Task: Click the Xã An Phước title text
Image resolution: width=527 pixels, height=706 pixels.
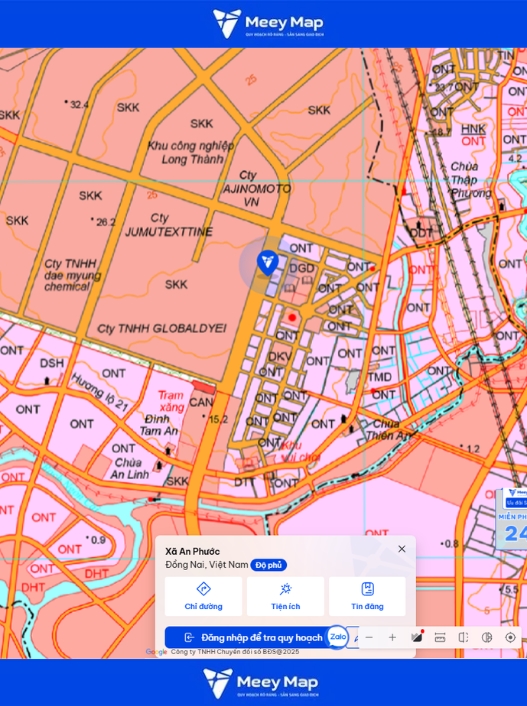Action: 192,551
